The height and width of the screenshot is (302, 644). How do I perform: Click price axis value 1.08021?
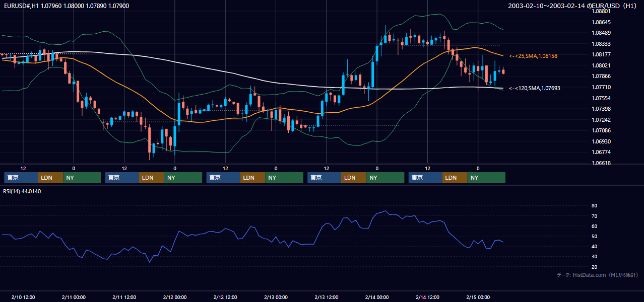pos(602,65)
